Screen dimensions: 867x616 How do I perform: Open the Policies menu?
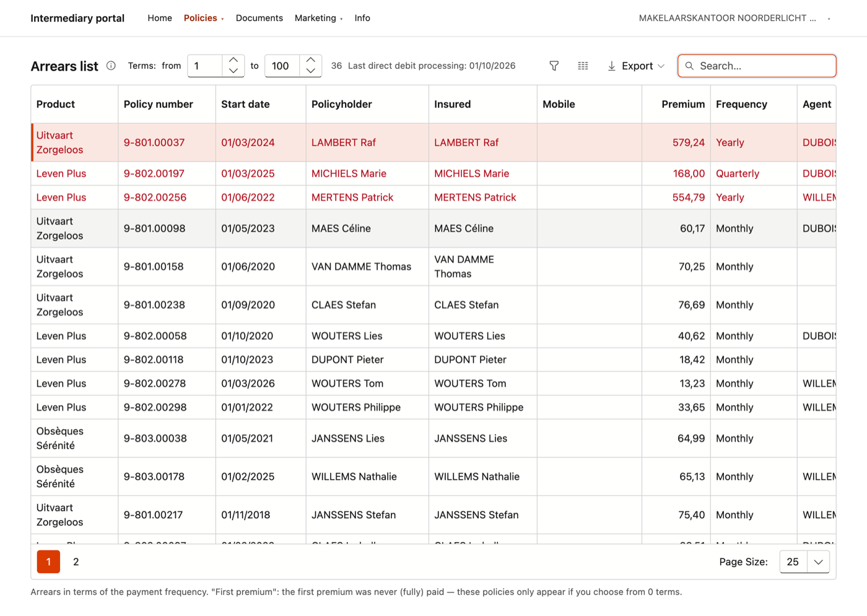pos(204,18)
